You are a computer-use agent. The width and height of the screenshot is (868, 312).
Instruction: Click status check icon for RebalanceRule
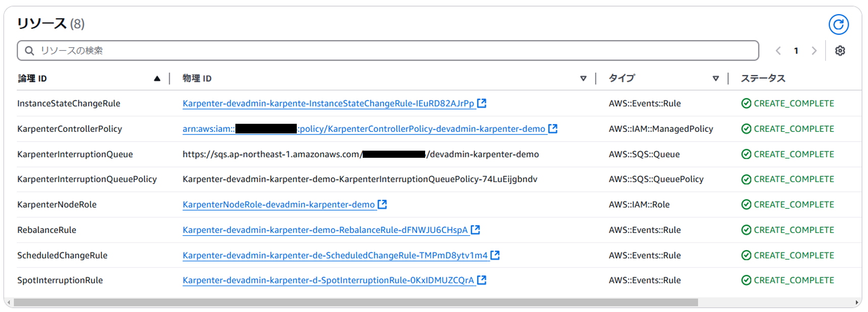pyautogui.click(x=746, y=230)
